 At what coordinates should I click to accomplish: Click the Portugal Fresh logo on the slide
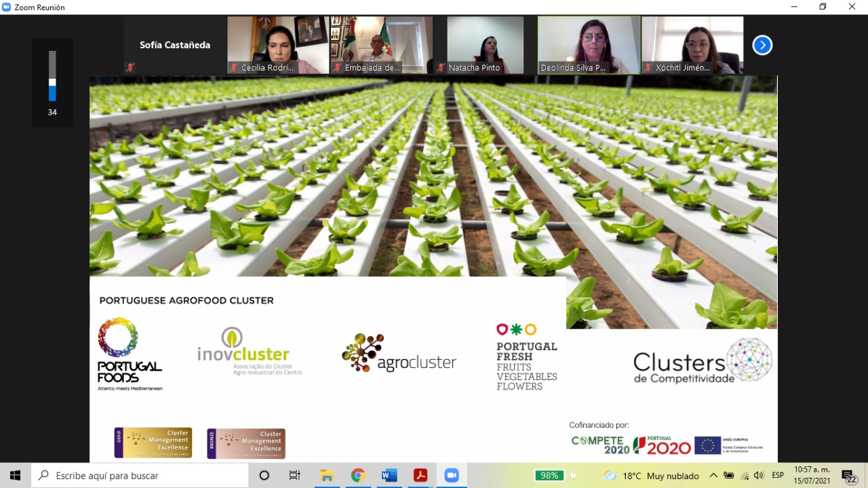pyautogui.click(x=527, y=357)
